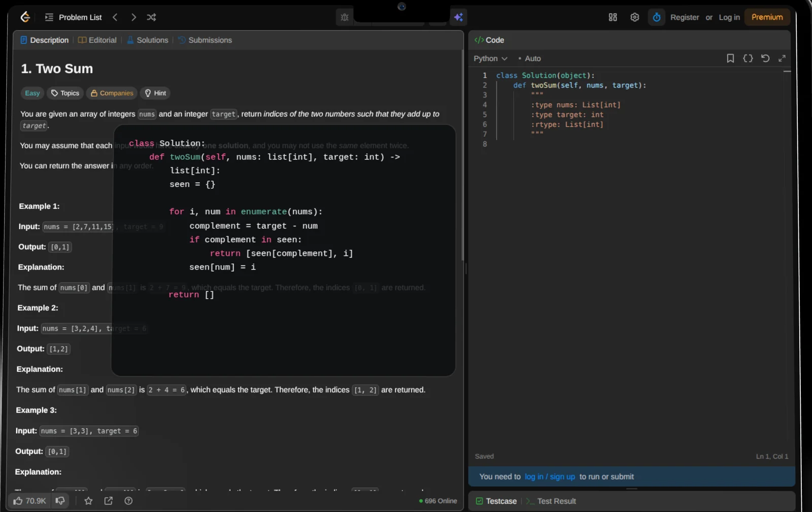The width and height of the screenshot is (812, 512).
Task: Add problem to favorites star icon
Action: click(88, 501)
